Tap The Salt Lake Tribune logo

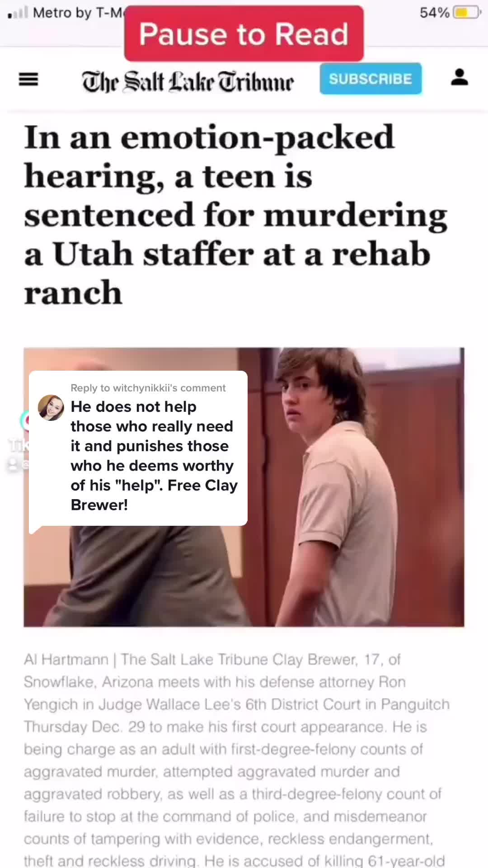(188, 81)
